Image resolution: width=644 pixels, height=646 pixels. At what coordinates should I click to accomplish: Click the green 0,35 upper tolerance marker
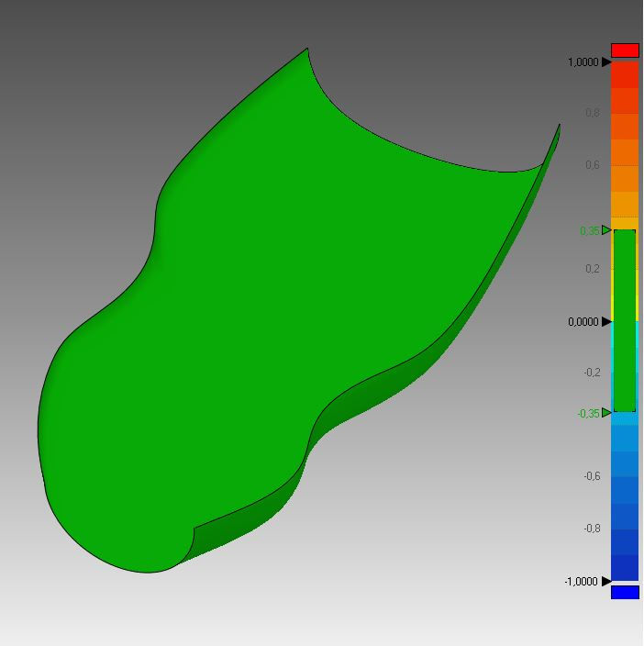tap(606, 230)
